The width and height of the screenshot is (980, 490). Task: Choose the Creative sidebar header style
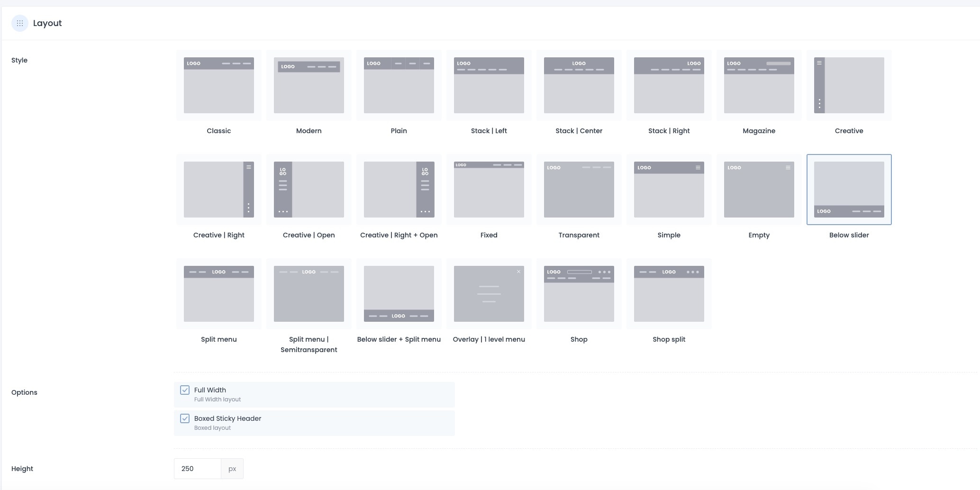tap(849, 85)
